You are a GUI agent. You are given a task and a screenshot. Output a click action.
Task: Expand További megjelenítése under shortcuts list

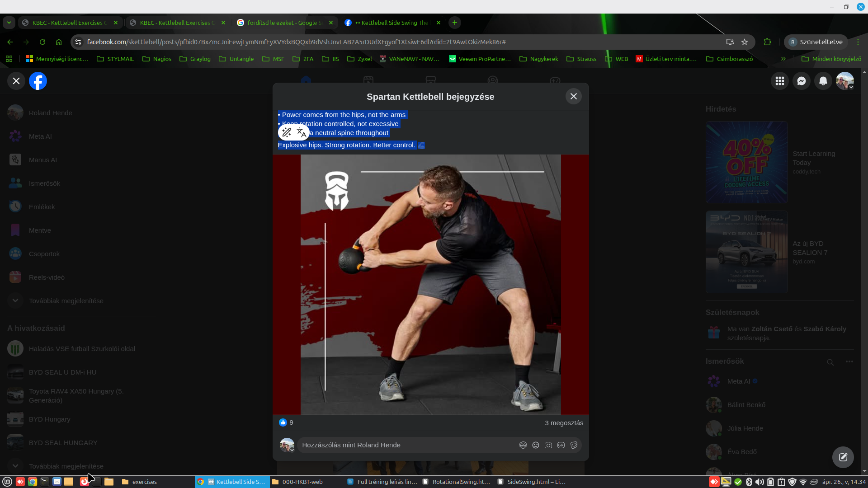(66, 466)
